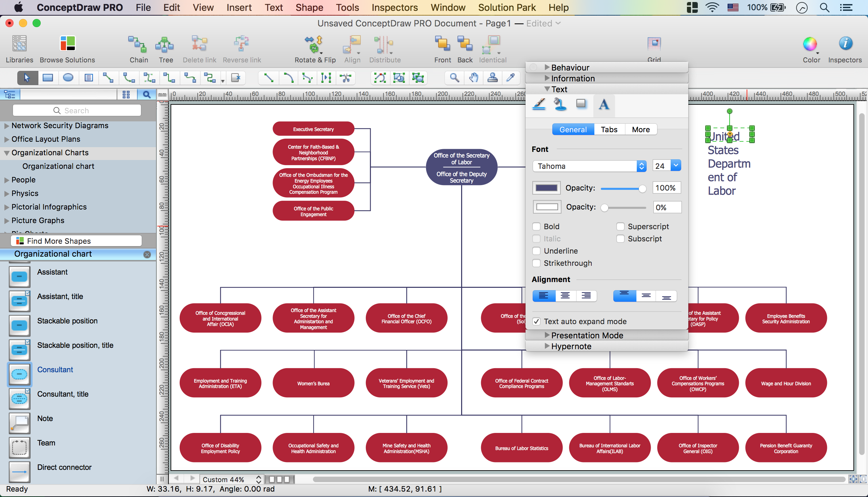Open the Tahoma font dropdown
Image resolution: width=868 pixels, height=497 pixels.
tap(589, 166)
